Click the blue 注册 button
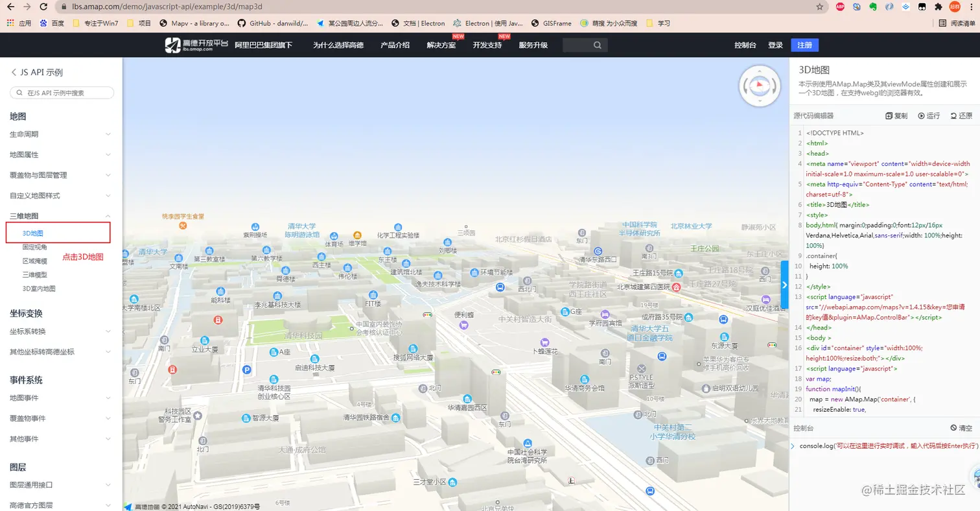 tap(804, 45)
